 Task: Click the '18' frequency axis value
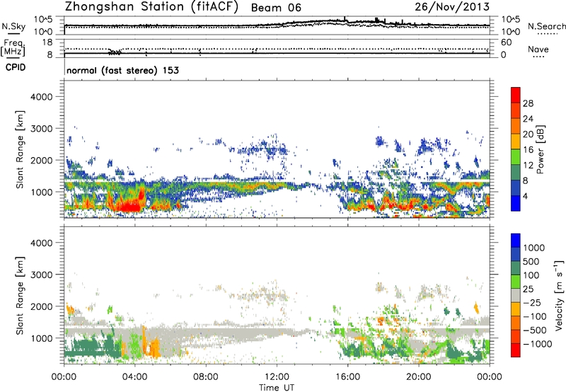click(47, 42)
